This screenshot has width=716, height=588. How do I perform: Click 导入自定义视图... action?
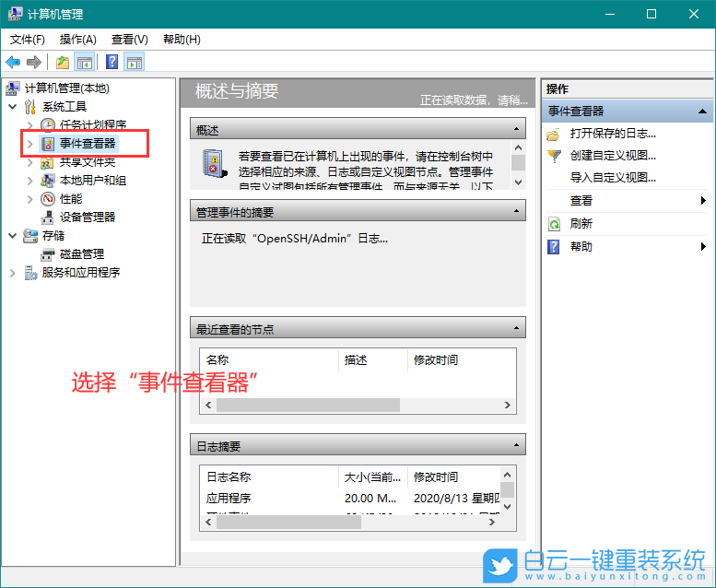coord(613,177)
